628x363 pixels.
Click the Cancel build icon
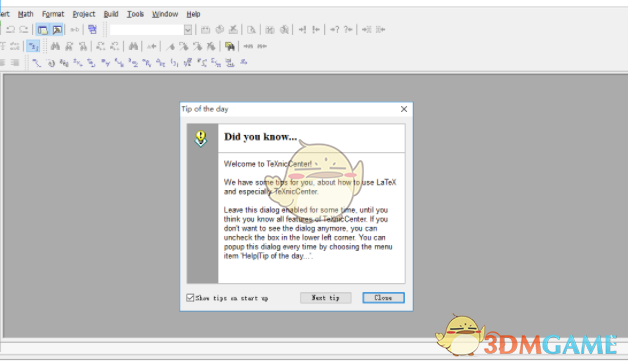click(233, 30)
